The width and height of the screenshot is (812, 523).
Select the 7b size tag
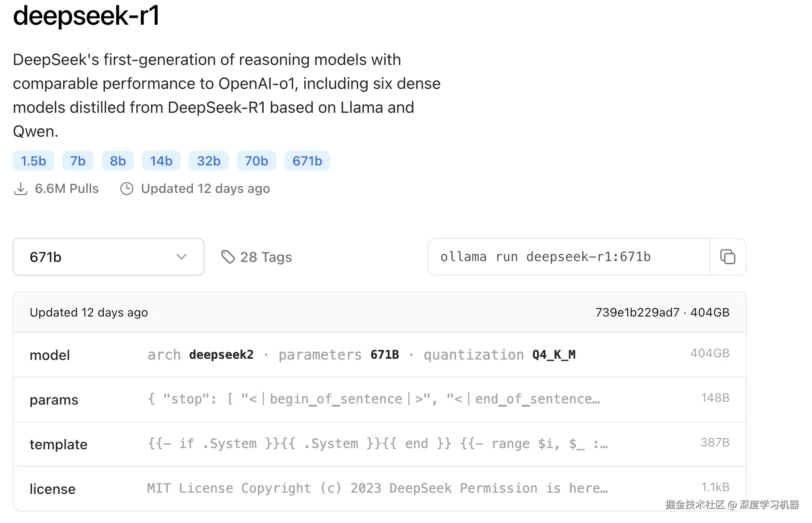click(78, 161)
